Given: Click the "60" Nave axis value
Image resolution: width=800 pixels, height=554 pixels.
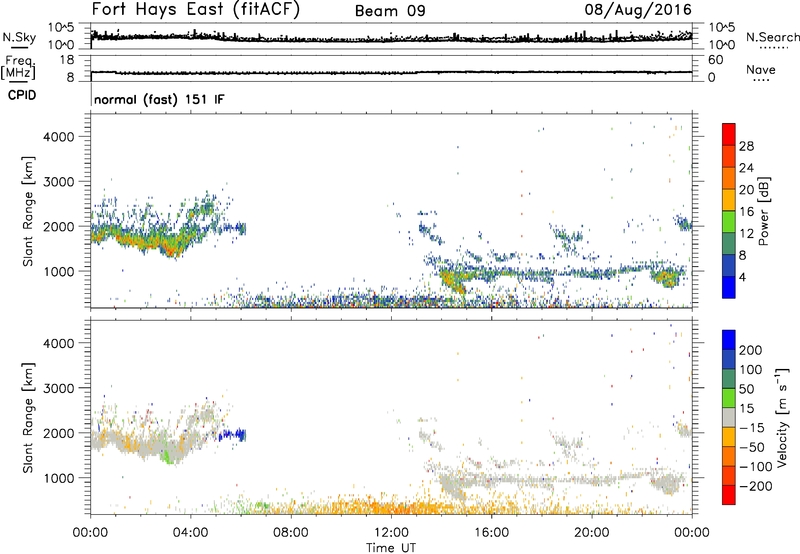Looking at the screenshot, I should pyautogui.click(x=716, y=60).
